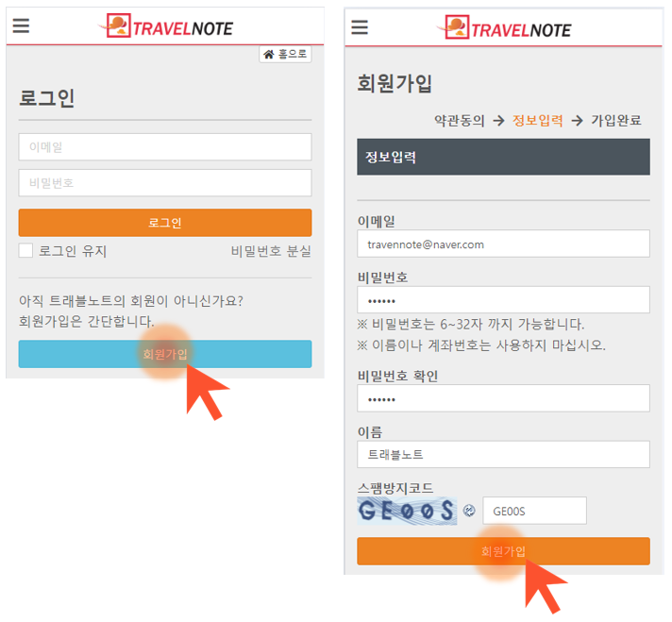Open hamburger menu on login screen
This screenshot has height=622, width=672.
(21, 25)
